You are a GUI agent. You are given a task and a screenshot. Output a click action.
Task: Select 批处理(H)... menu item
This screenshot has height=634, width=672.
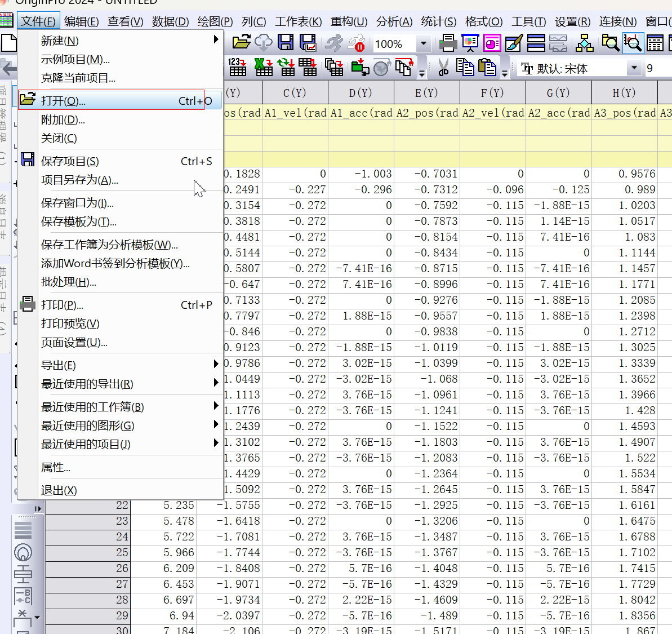coord(121,282)
